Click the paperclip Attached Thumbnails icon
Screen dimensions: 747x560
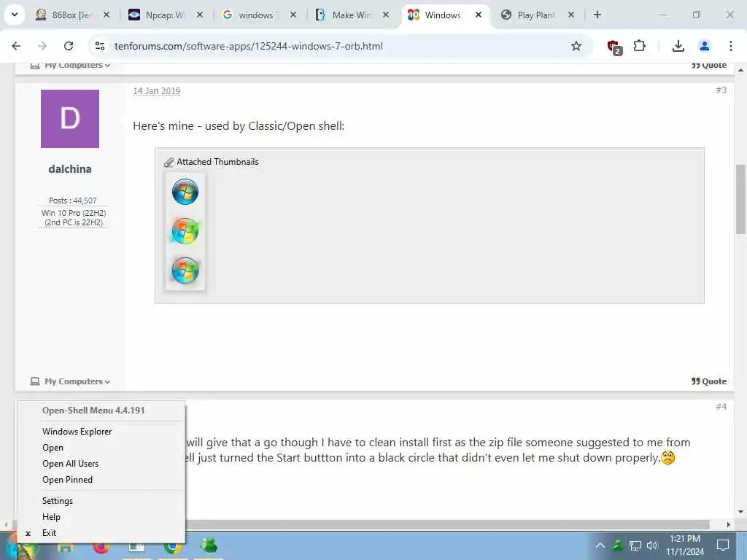(x=169, y=163)
